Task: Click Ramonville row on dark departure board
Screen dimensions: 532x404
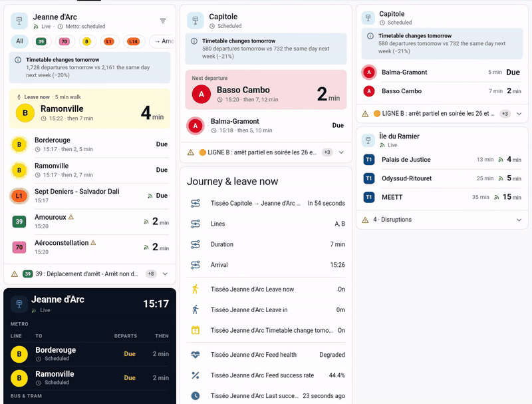Action: pos(90,378)
